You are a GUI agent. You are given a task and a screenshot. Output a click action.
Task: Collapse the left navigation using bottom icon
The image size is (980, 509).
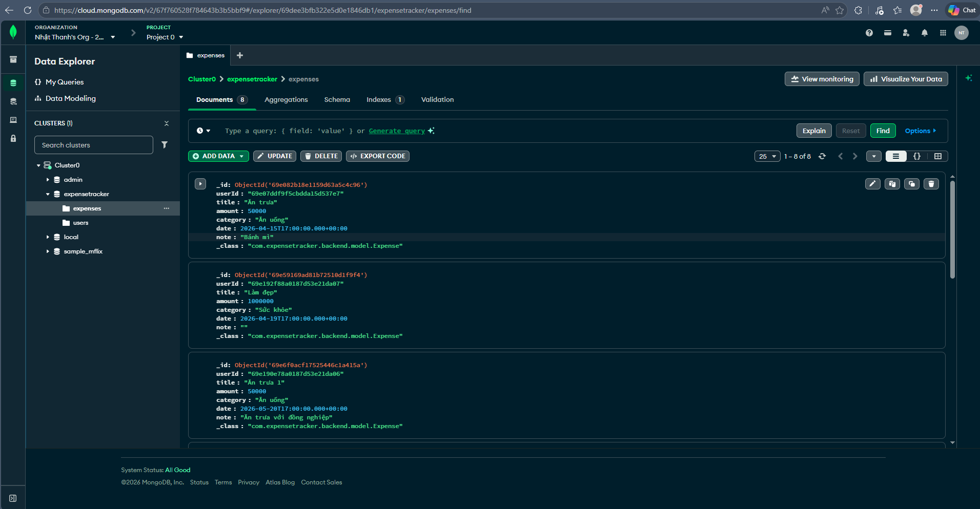point(13,498)
